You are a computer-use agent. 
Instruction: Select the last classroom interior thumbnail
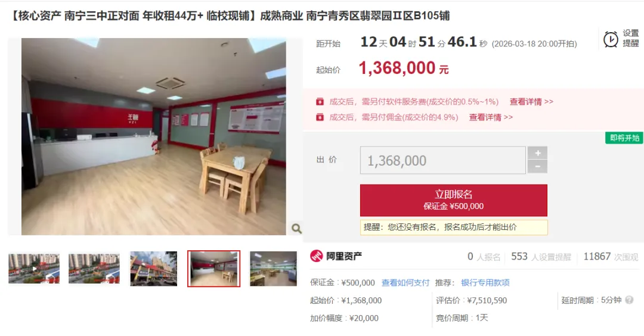pos(273,269)
